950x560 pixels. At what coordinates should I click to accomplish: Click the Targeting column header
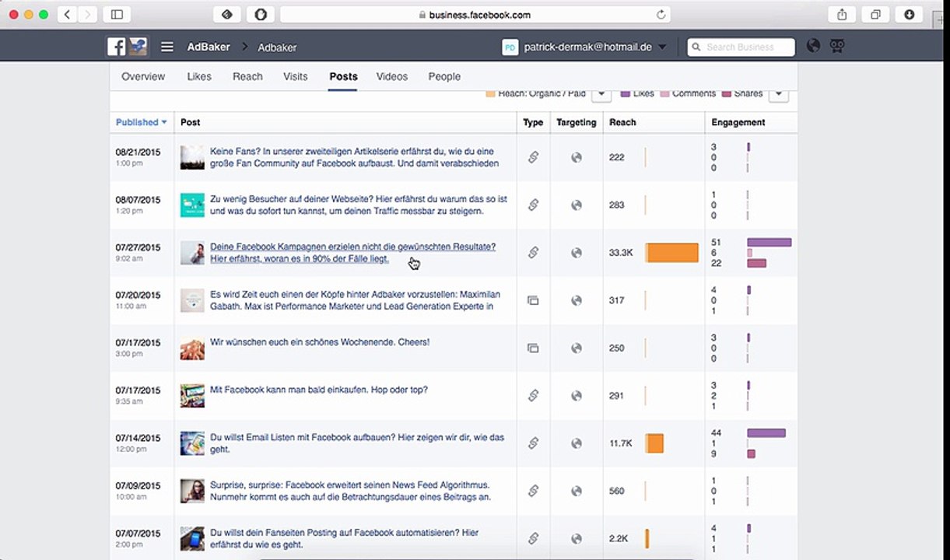click(x=577, y=122)
